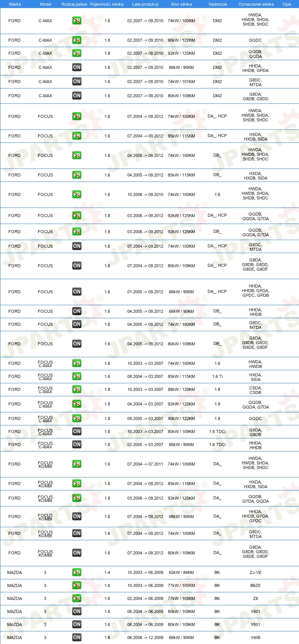Click the 01.2005 -> 09.2012 production years cell
This screenshot has height=644, width=299.
tap(145, 292)
